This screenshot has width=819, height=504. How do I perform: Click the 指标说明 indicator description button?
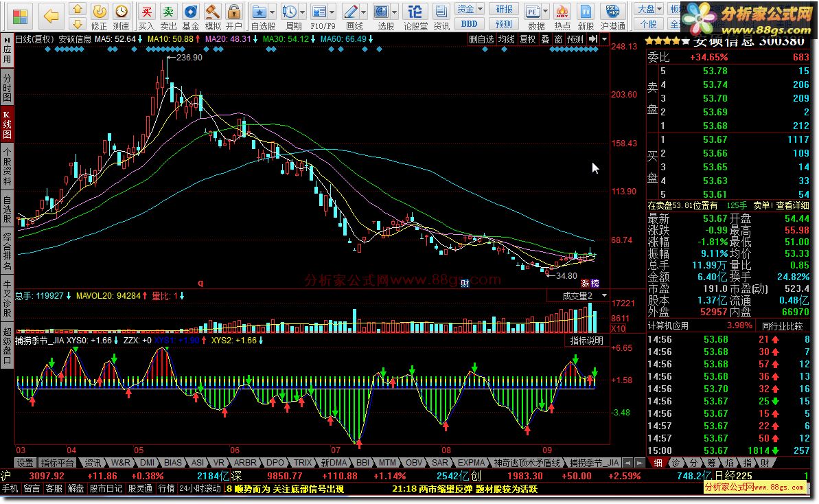click(587, 341)
